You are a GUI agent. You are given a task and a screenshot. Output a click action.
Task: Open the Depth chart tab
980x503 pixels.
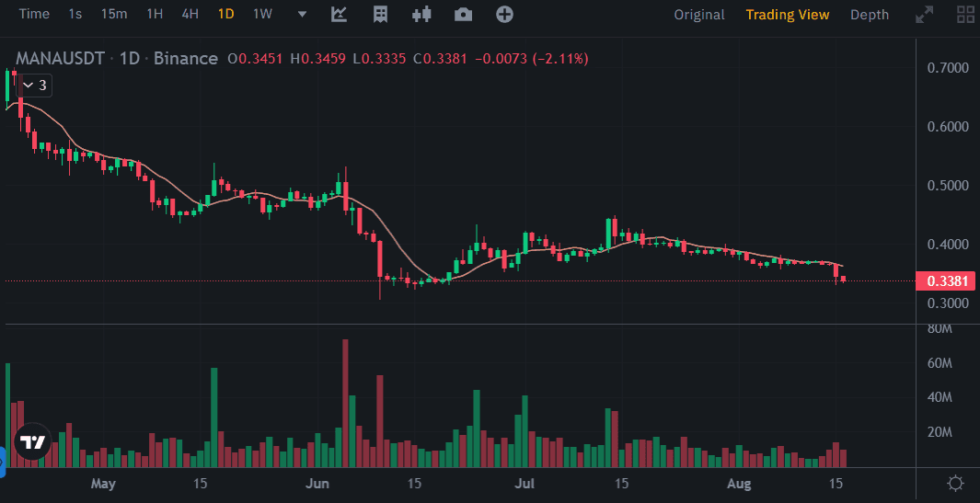click(870, 15)
